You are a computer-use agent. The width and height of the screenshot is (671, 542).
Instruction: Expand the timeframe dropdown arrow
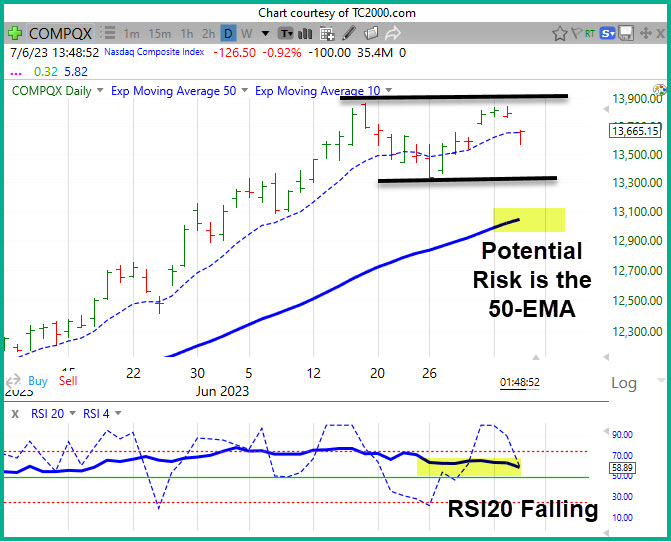(265, 33)
